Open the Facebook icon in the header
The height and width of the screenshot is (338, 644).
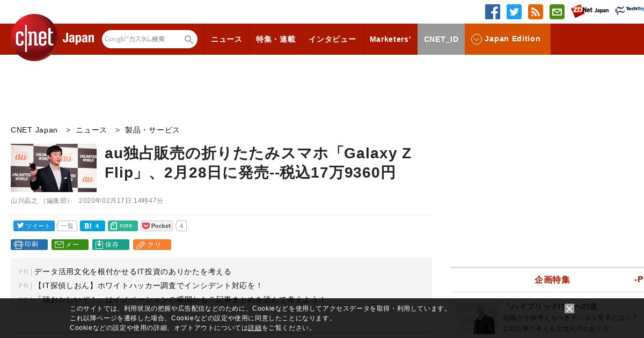pos(493,12)
